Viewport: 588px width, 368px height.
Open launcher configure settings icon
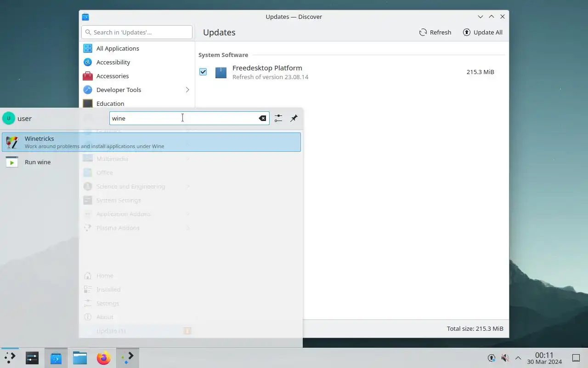[278, 118]
